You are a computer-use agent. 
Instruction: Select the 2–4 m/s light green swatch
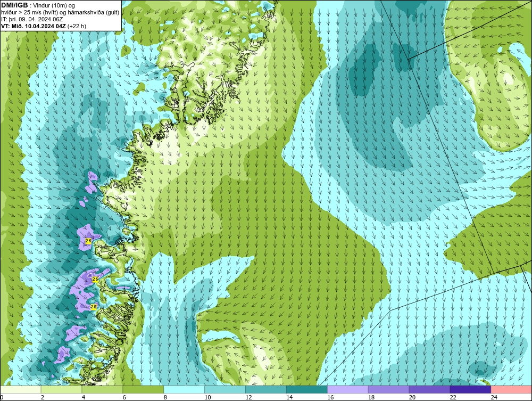(61, 389)
